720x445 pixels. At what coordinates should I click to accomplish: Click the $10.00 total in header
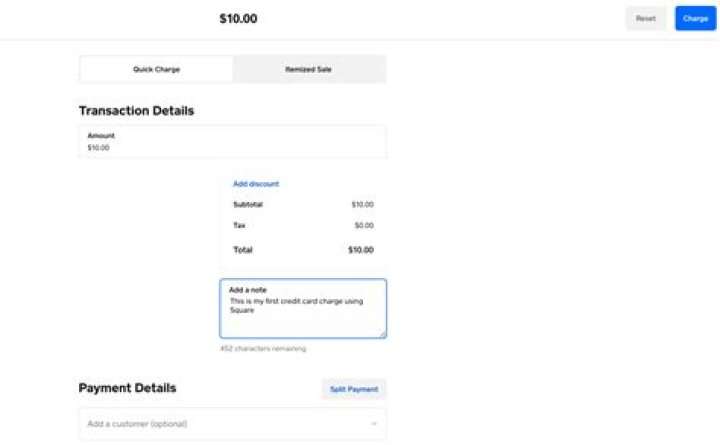[x=238, y=19]
